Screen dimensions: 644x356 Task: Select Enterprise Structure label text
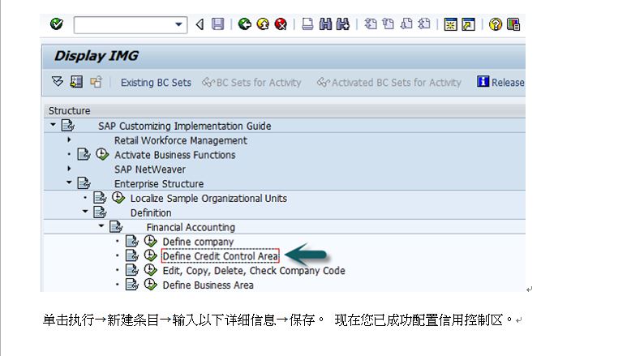click(x=159, y=183)
